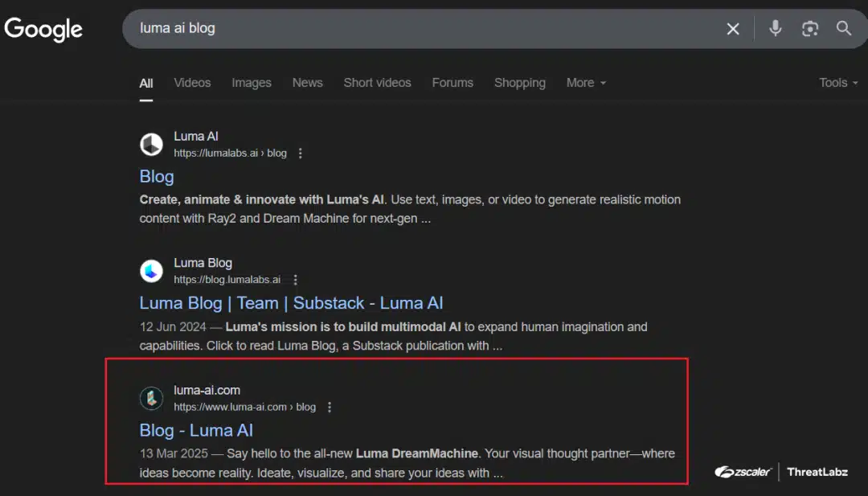Screen dimensions: 868x496
Task: Open the three-dot menu beside lumalabs.ai result
Action: pos(300,153)
